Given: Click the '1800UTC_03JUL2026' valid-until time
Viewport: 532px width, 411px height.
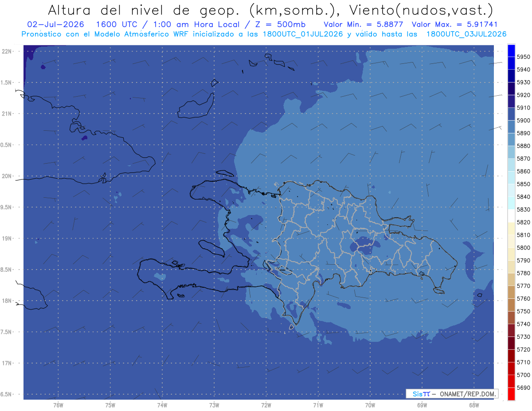Looking at the screenshot, I should tap(466, 34).
